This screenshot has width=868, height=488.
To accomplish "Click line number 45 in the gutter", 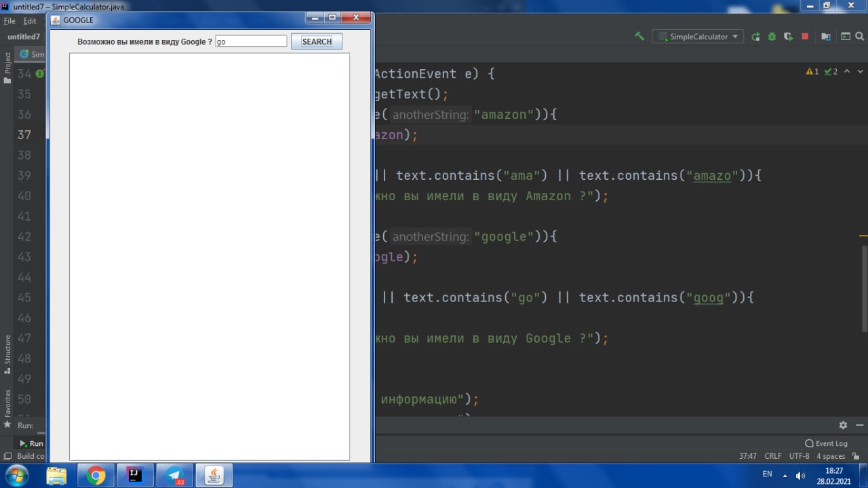I will [24, 297].
